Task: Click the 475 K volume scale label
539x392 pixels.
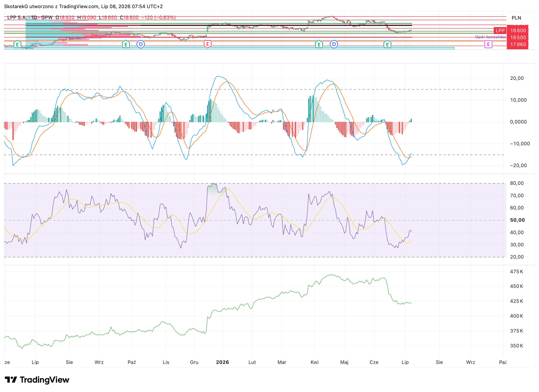Action: tap(517, 272)
